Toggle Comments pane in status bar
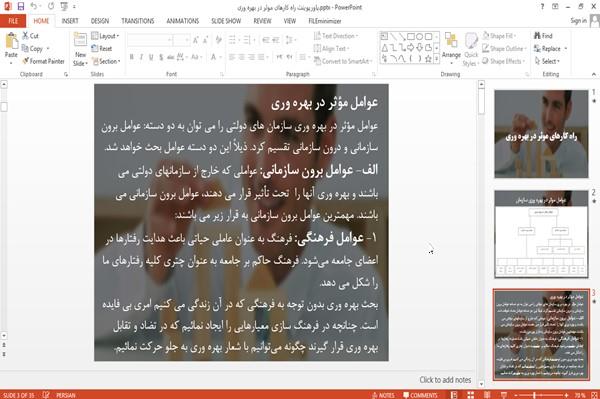Image resolution: width=600 pixels, height=399 pixels. point(420,395)
